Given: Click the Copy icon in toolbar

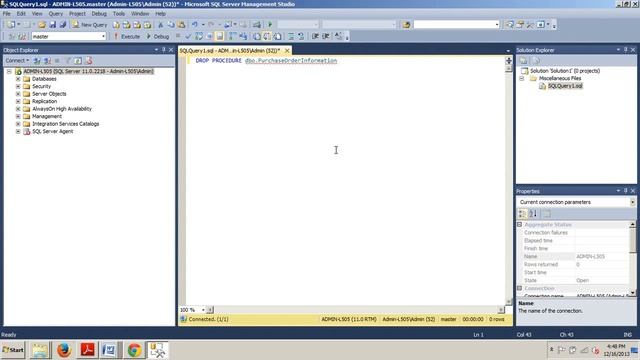Looking at the screenshot, I should (x=171, y=25).
